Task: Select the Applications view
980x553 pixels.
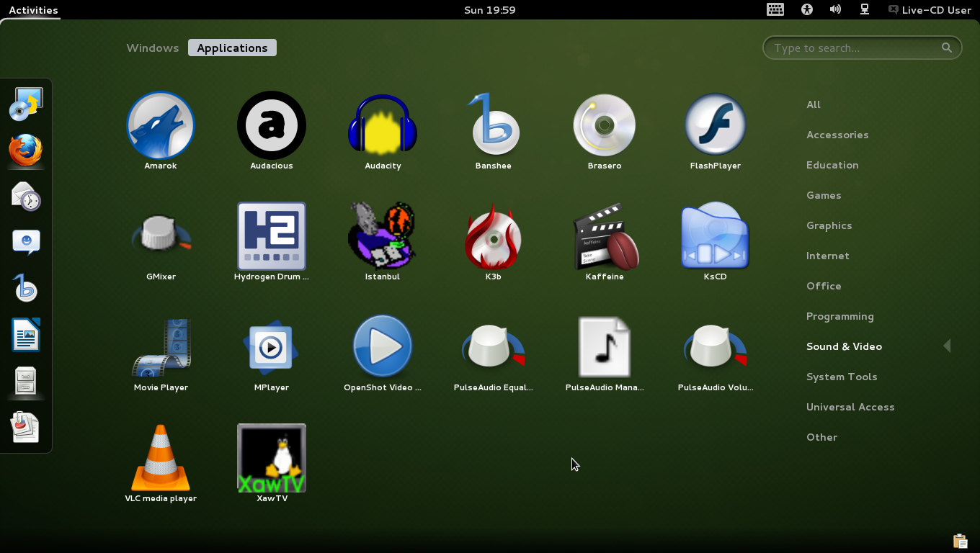Action: point(232,48)
